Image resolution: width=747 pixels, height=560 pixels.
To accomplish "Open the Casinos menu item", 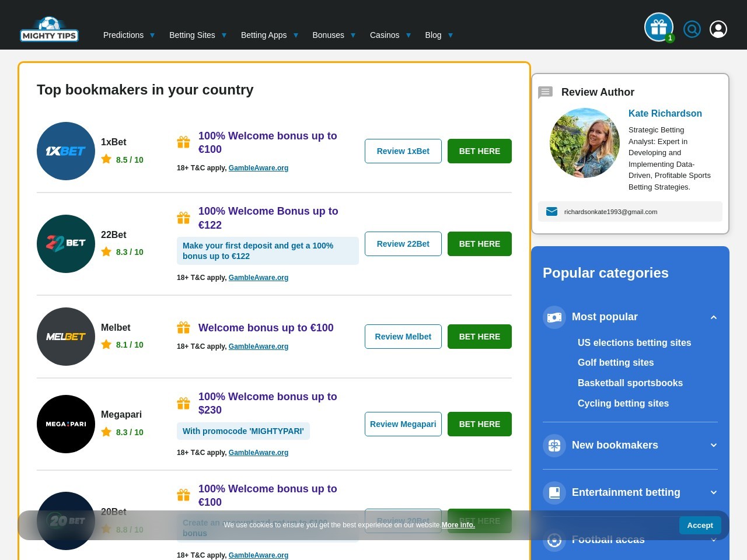I will (x=385, y=35).
